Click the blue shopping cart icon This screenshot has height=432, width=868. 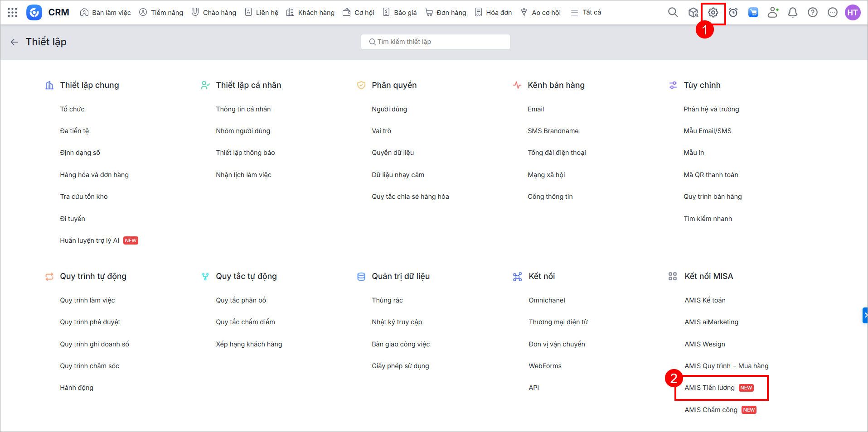(753, 13)
